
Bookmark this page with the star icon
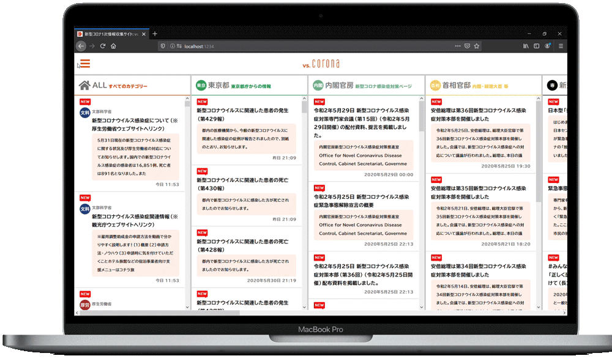tap(477, 46)
